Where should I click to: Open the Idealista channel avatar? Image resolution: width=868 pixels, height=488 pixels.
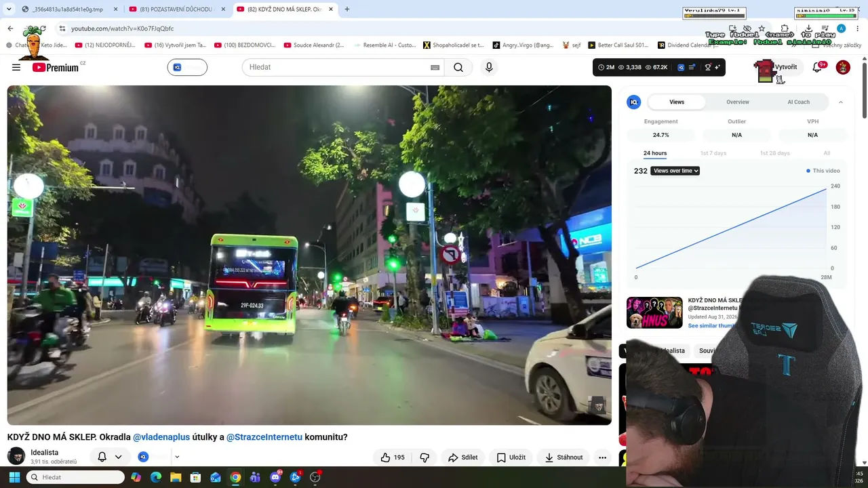[16, 456]
